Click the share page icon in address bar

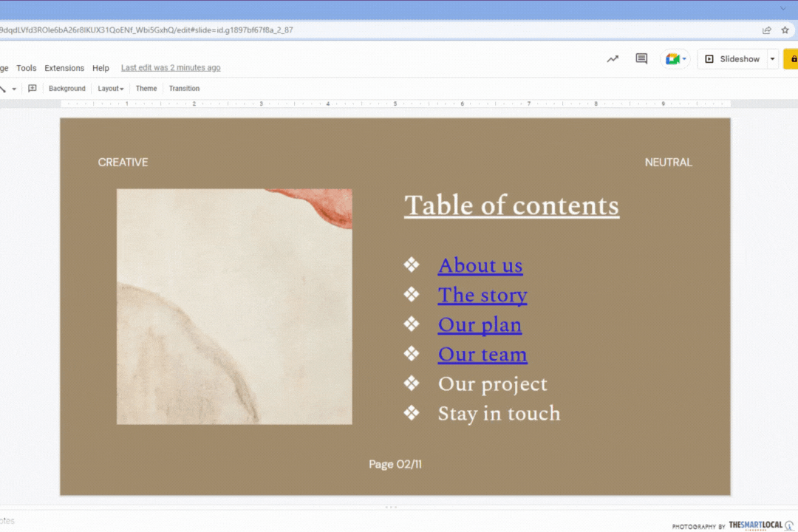pos(766,30)
